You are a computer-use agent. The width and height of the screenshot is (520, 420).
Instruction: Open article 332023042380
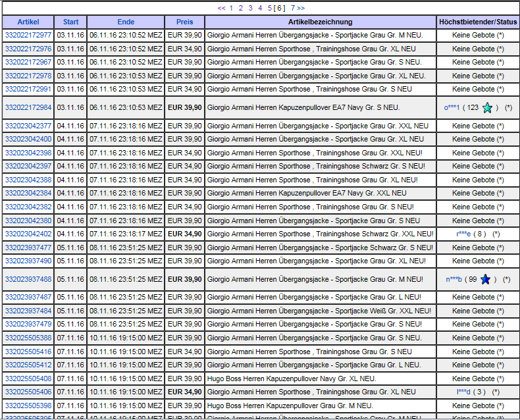point(28,221)
